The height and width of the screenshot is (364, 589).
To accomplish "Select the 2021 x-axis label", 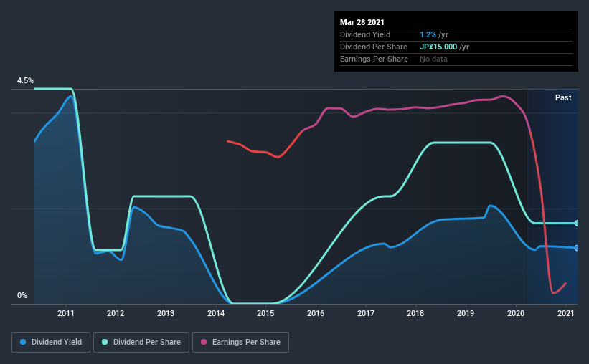I will 566,313.
